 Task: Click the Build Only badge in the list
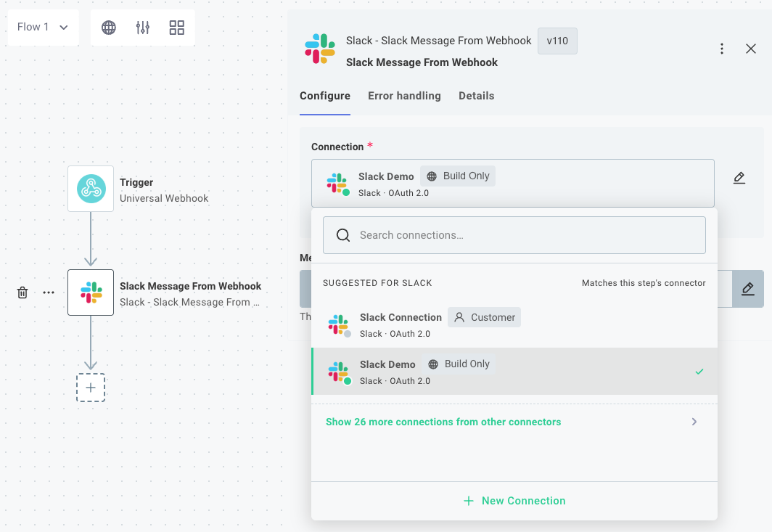point(458,364)
